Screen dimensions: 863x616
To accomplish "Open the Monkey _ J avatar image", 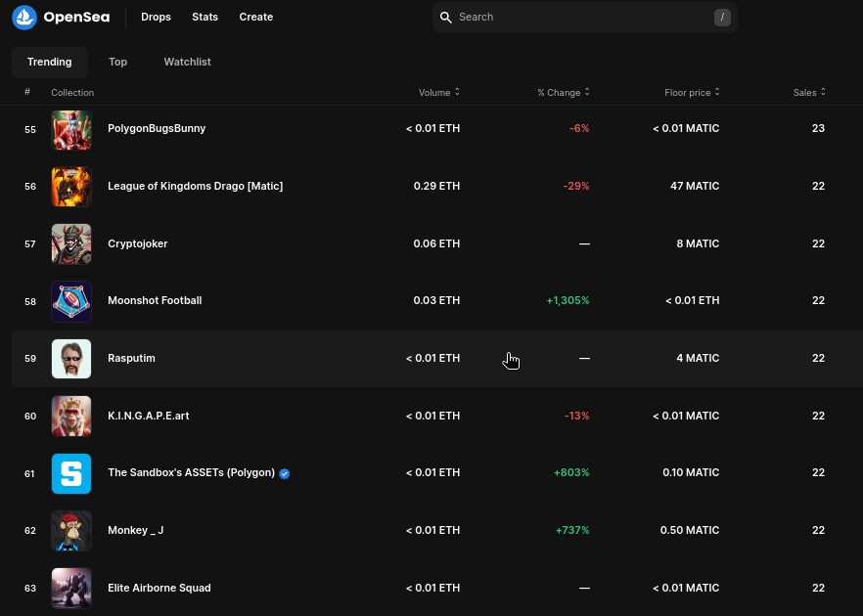I will [x=71, y=531].
